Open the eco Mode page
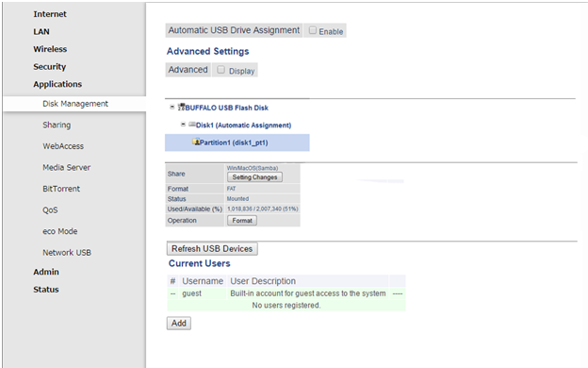Image resolution: width=588 pixels, height=368 pixels. 59,231
